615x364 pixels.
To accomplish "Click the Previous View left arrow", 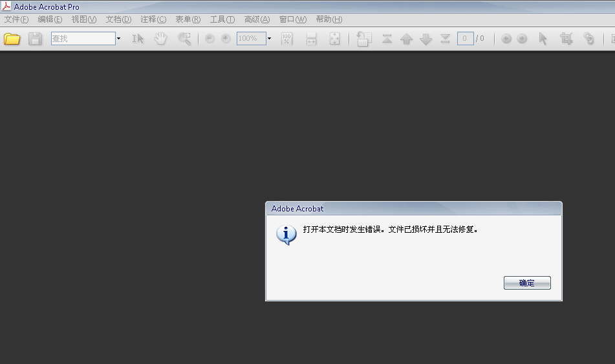I will pos(506,38).
